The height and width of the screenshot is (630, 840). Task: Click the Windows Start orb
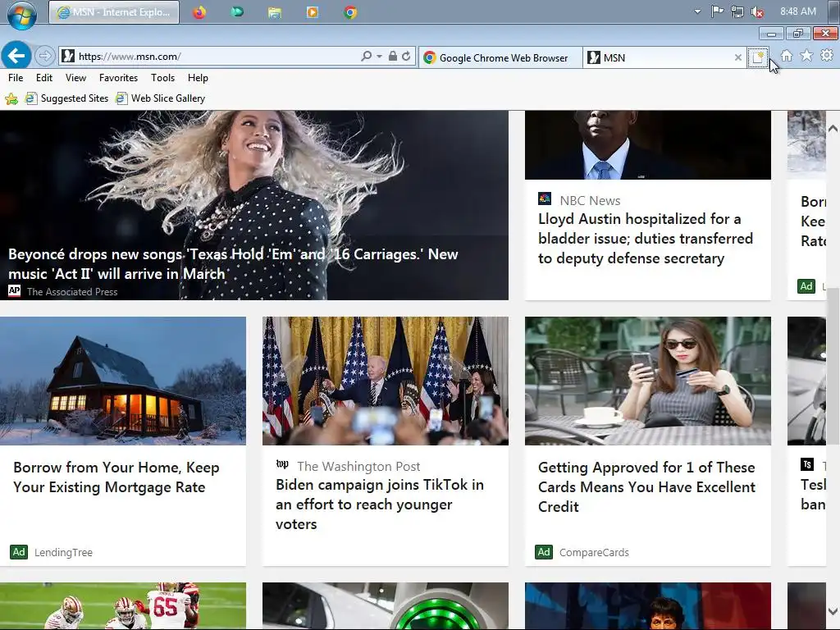pos(22,14)
